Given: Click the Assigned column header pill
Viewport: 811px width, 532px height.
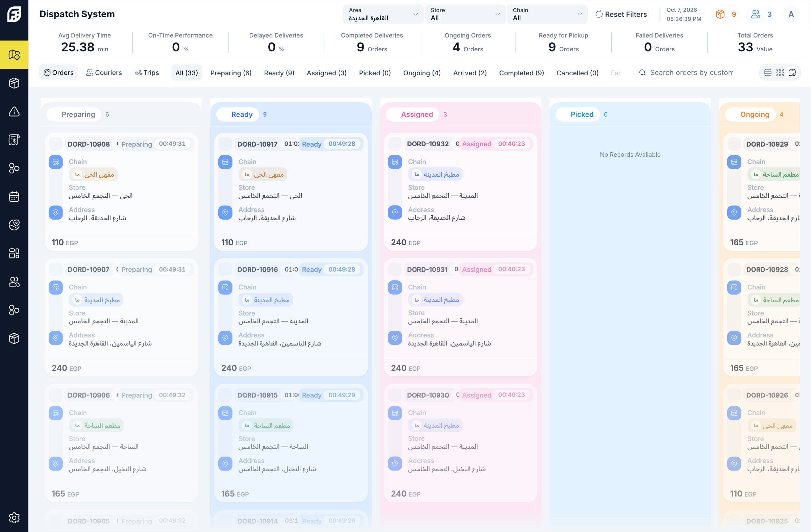Looking at the screenshot, I should [x=413, y=115].
